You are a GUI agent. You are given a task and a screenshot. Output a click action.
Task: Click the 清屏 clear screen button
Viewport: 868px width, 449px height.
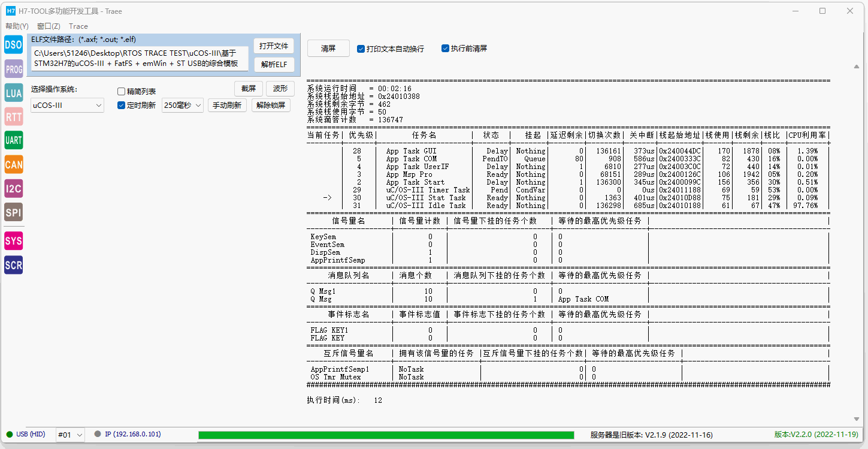328,49
